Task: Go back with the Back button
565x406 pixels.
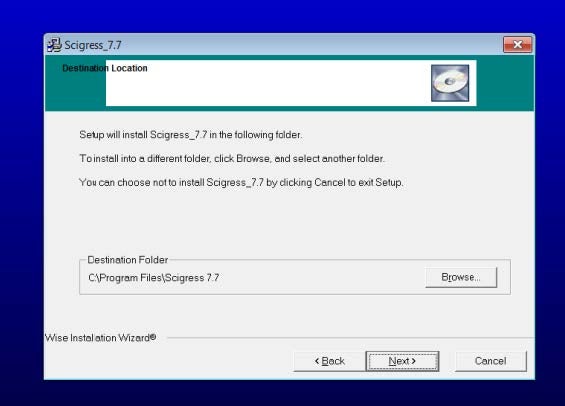Action: (330, 361)
